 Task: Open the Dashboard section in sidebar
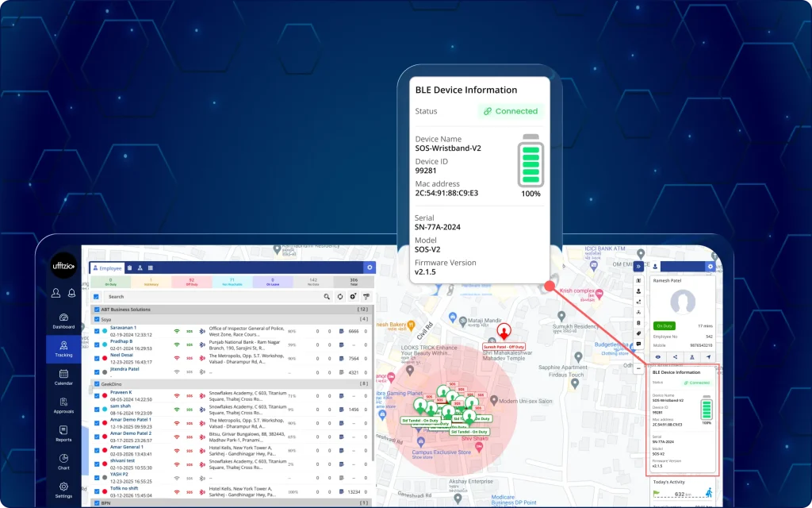[x=63, y=321]
